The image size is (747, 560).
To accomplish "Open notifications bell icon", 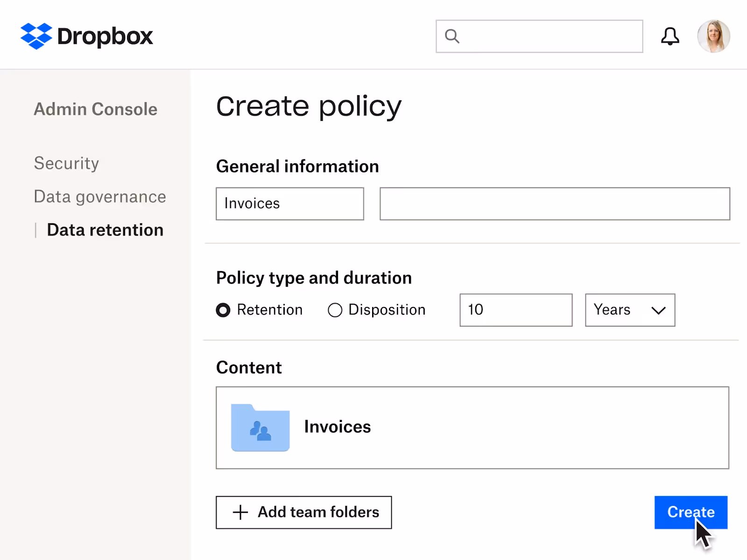I will pos(670,36).
